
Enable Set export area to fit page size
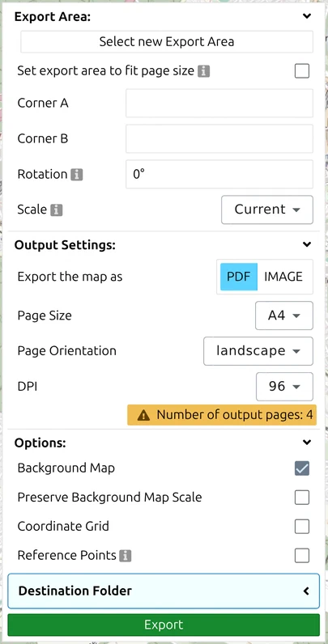click(302, 71)
